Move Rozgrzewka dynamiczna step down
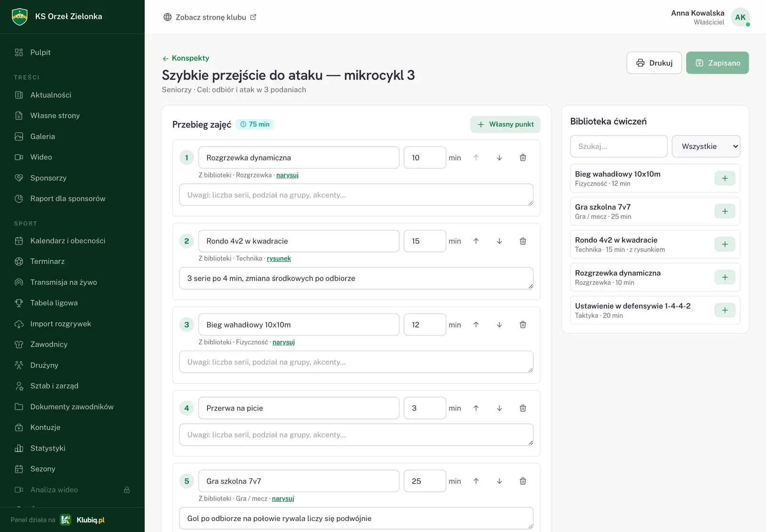 499,158
